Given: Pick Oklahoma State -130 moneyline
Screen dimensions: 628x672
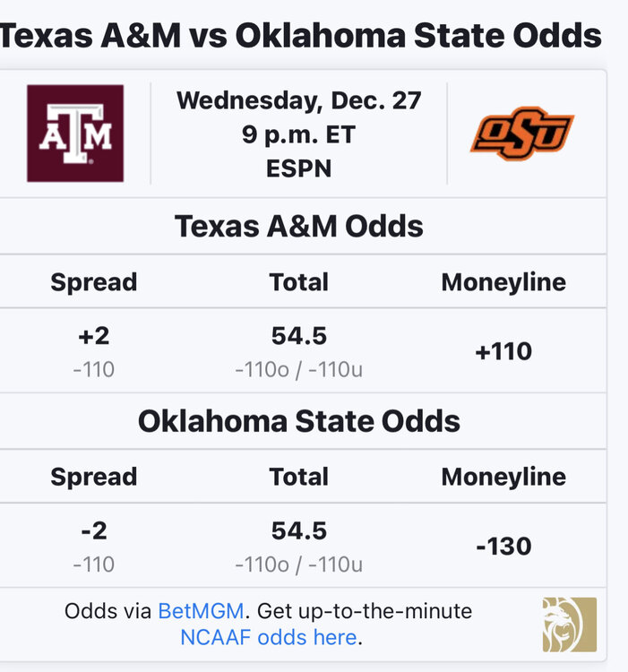Looking at the screenshot, I should (503, 546).
